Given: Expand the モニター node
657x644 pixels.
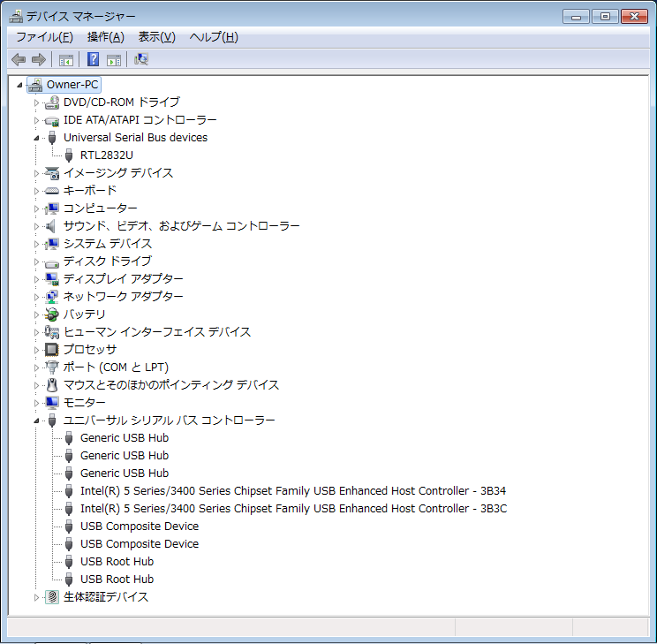Looking at the screenshot, I should tap(36, 403).
